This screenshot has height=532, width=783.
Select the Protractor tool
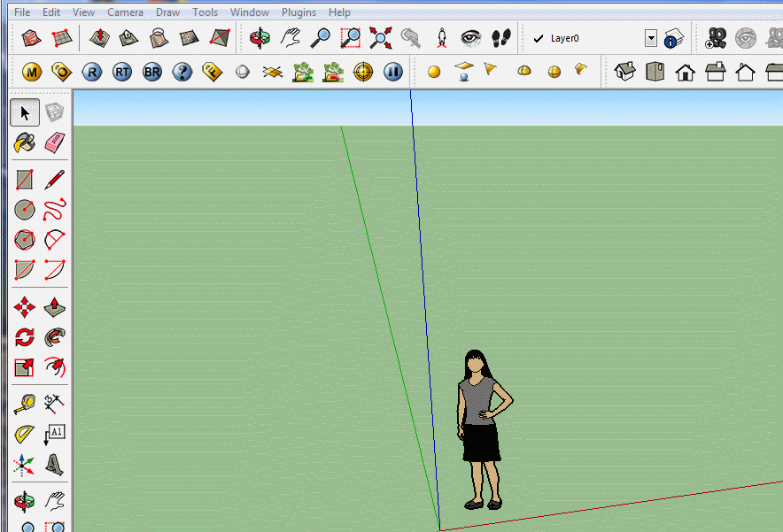25,434
